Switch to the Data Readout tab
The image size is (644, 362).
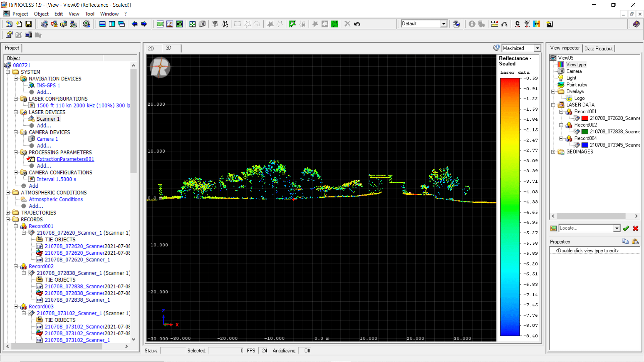598,48
